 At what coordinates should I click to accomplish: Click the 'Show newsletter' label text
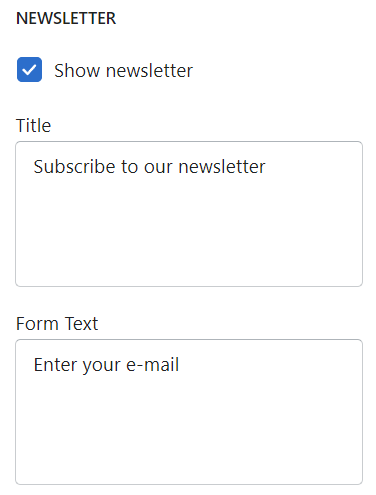click(x=123, y=70)
